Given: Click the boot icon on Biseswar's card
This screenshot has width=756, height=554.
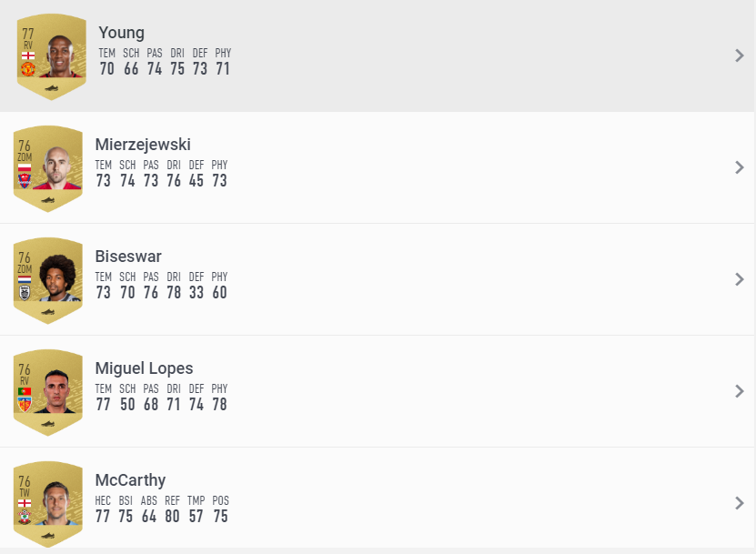Looking at the screenshot, I should point(48,312).
